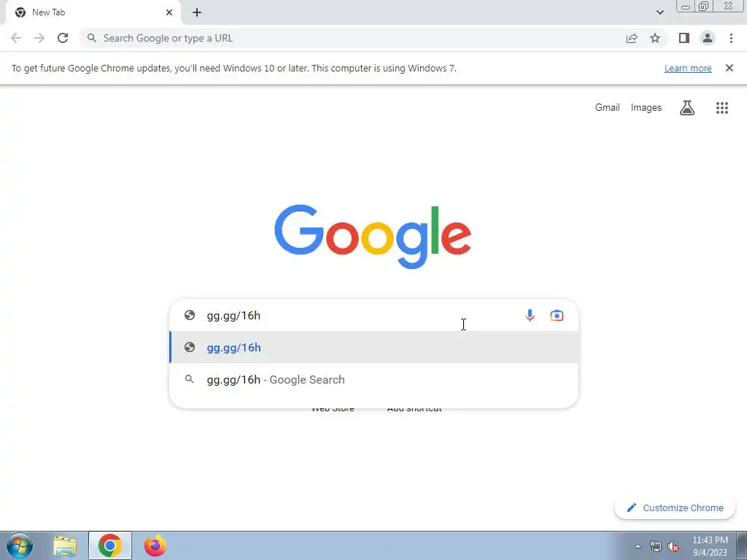Screen dimensions: 747x560
Task: Select the gg.gg/16h URL suggestion
Action: (374, 348)
